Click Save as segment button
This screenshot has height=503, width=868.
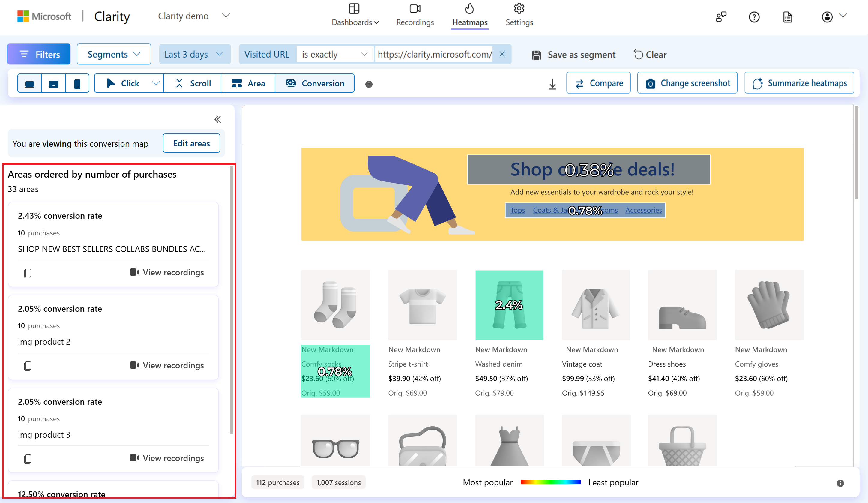pyautogui.click(x=574, y=55)
